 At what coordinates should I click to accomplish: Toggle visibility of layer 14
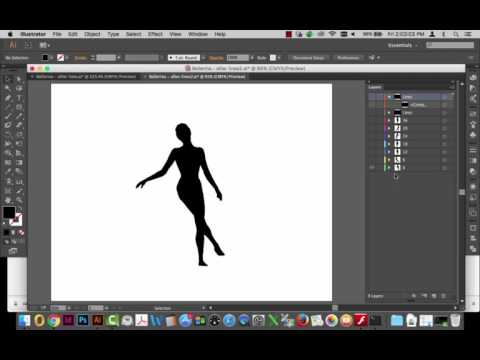click(372, 136)
